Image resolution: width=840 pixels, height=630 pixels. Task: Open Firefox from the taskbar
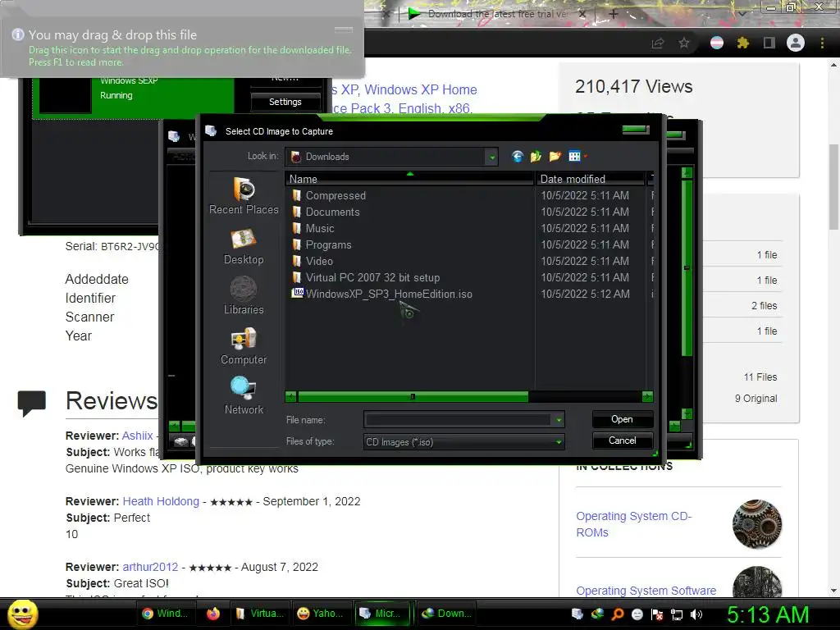(213, 614)
